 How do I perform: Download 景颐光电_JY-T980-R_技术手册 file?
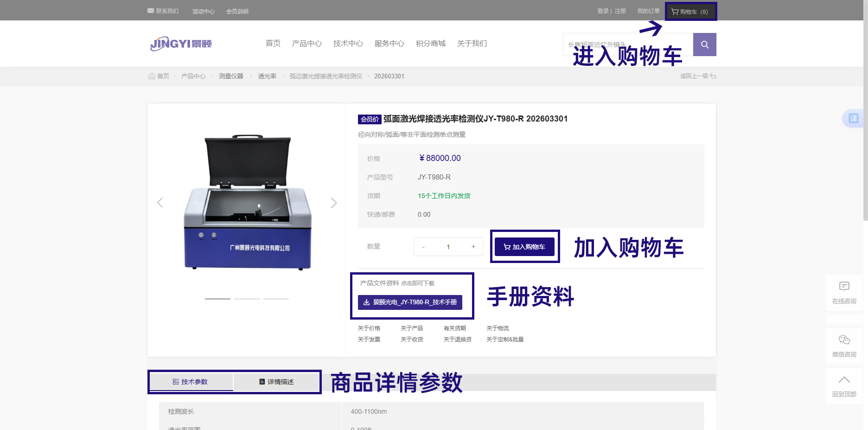410,302
